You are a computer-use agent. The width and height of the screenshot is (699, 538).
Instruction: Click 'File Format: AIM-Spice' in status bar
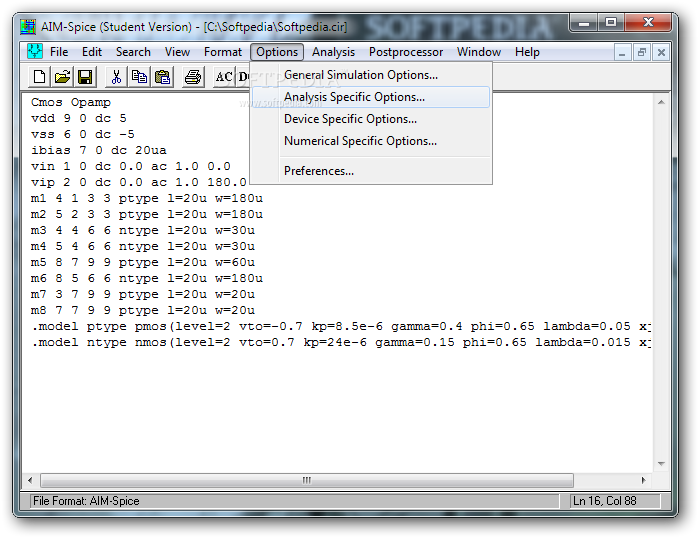point(86,501)
